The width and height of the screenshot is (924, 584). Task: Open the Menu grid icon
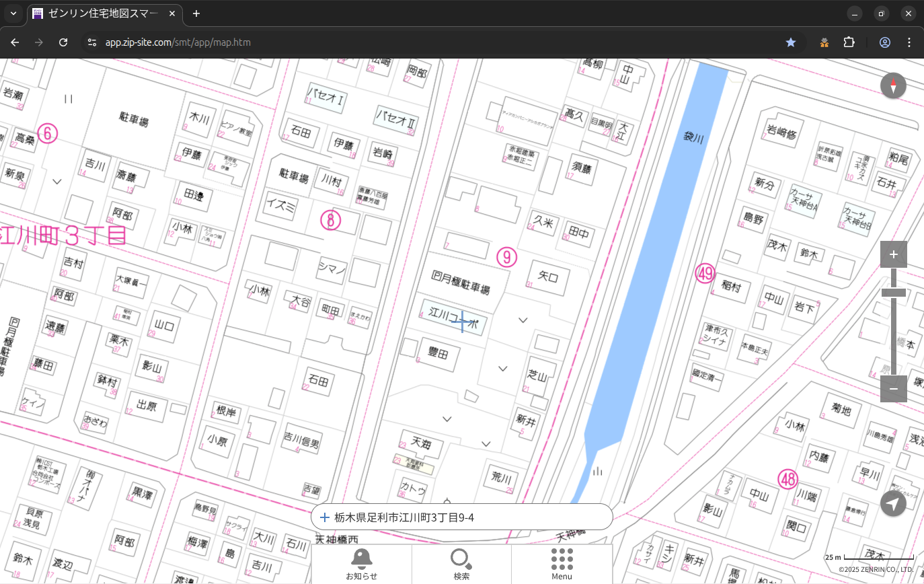[562, 564]
